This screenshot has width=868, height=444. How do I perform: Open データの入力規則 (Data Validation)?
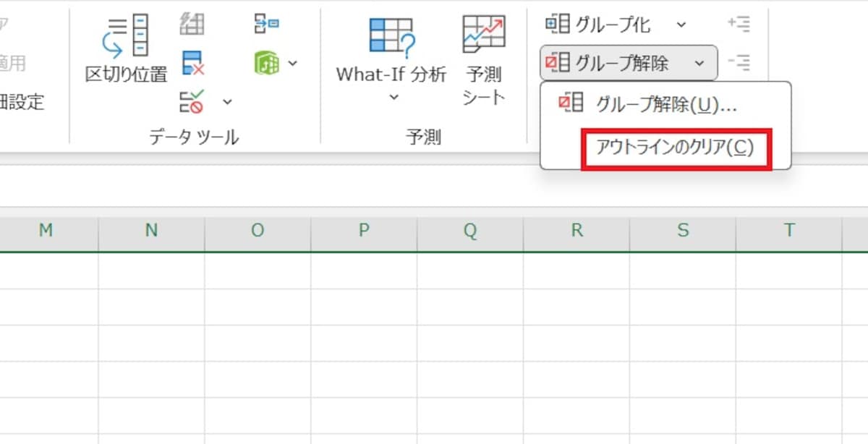click(x=192, y=103)
